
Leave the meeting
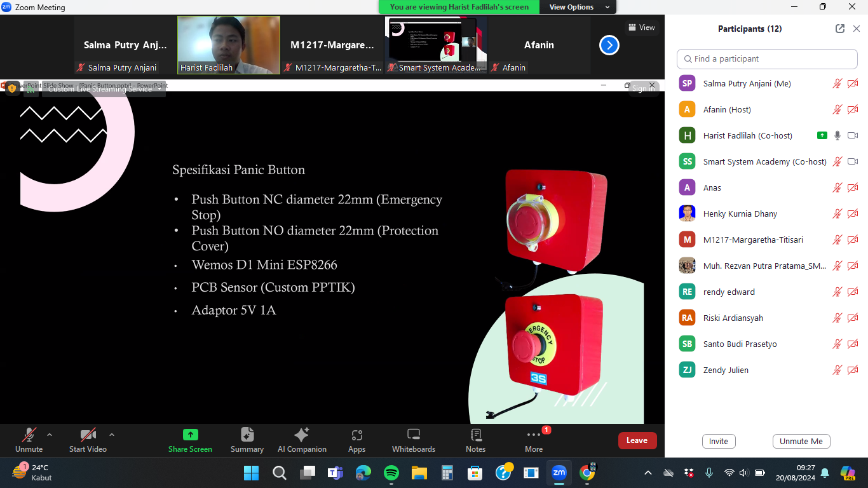(637, 440)
